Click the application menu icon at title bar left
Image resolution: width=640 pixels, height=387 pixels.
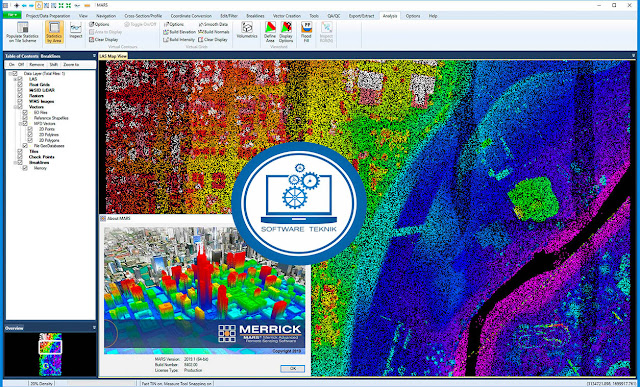click(x=5, y=6)
